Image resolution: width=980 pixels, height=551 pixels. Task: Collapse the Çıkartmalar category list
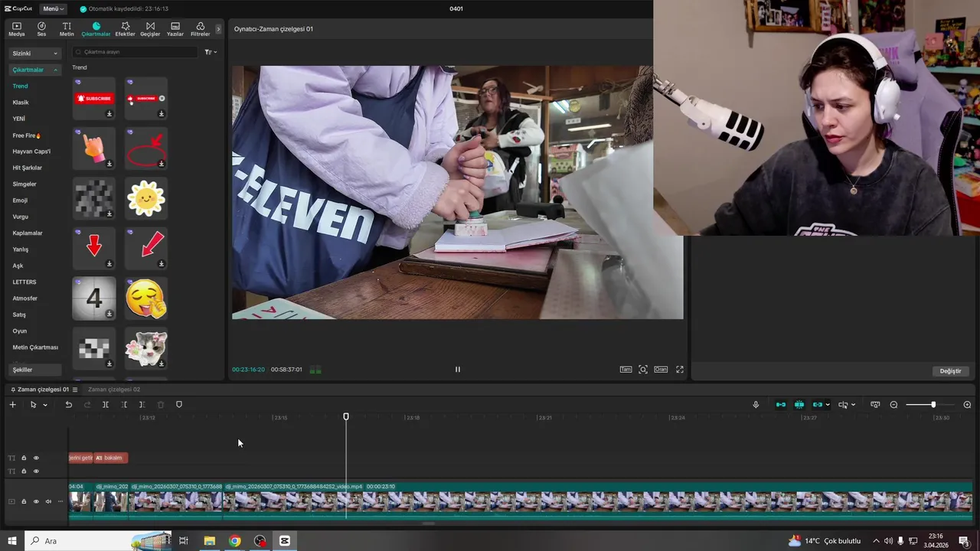35,70
